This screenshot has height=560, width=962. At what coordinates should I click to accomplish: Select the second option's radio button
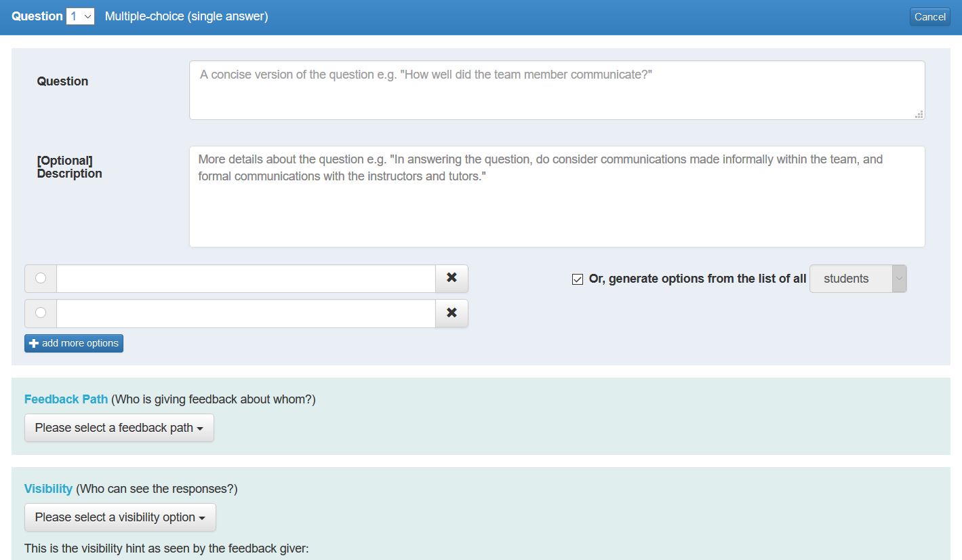tap(40, 313)
